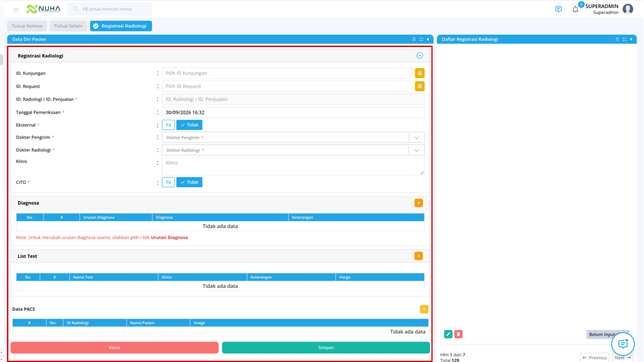Add a new Diagnosa row
Viewport: 644px width, 362px height.
coord(419,203)
